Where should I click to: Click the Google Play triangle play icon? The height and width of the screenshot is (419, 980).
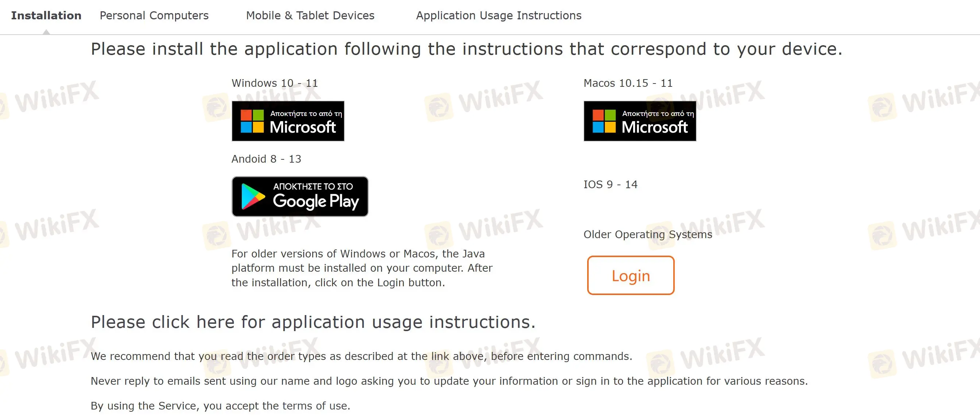point(251,196)
